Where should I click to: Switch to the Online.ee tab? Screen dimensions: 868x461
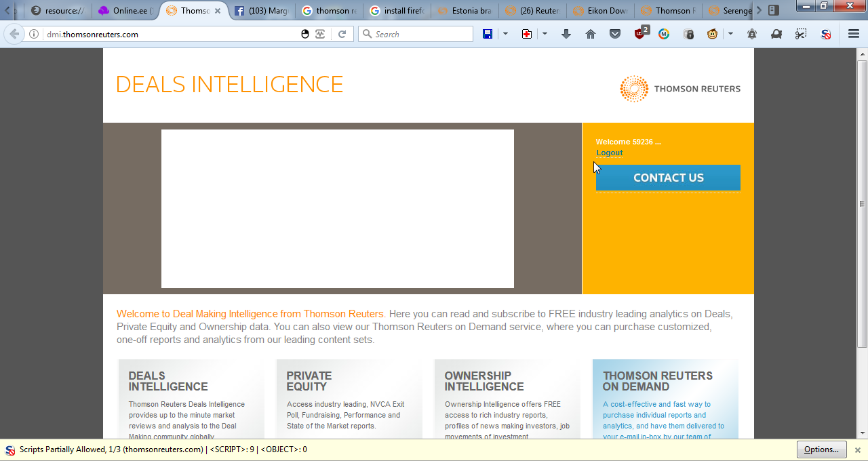(x=125, y=11)
